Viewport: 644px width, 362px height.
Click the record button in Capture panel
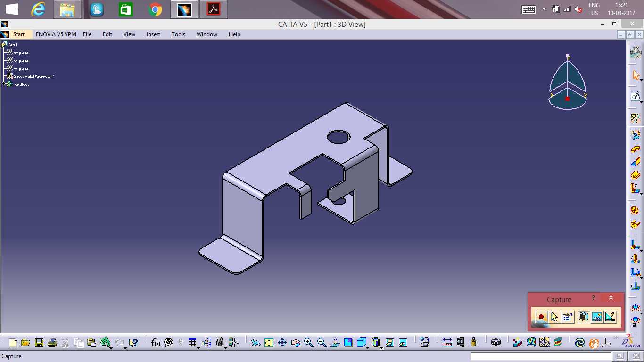pos(541,317)
